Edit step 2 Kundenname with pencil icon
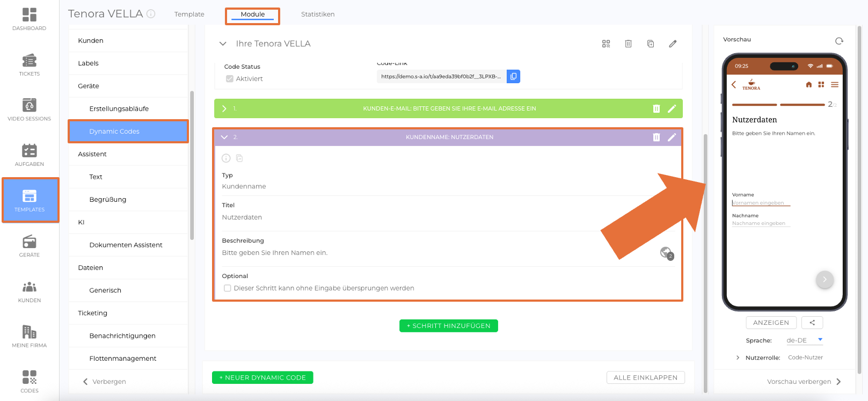 672,137
